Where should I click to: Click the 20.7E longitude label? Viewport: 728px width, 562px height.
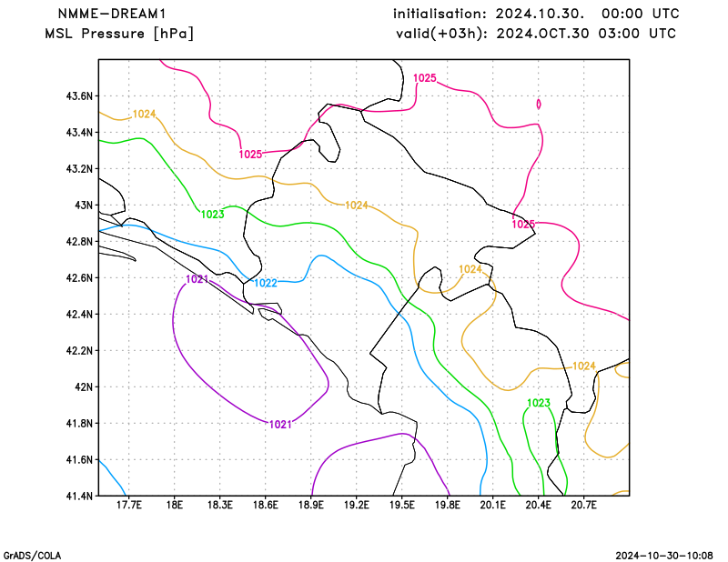point(583,506)
